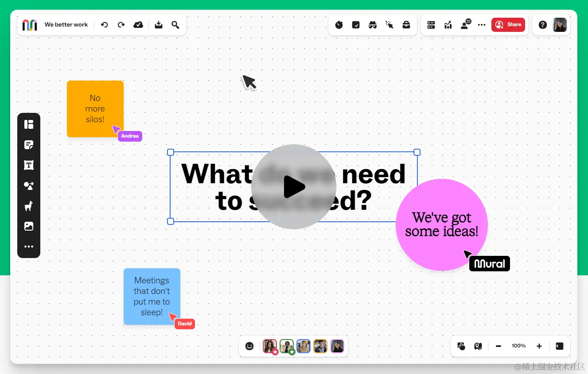The image size is (588, 374).
Task: Select the shapes and connectors tool
Action: [x=29, y=185]
